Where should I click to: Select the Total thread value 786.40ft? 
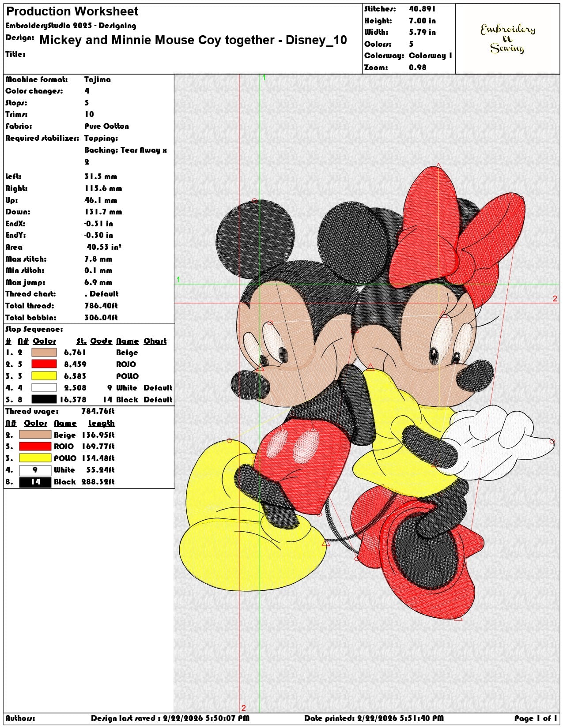[x=101, y=306]
